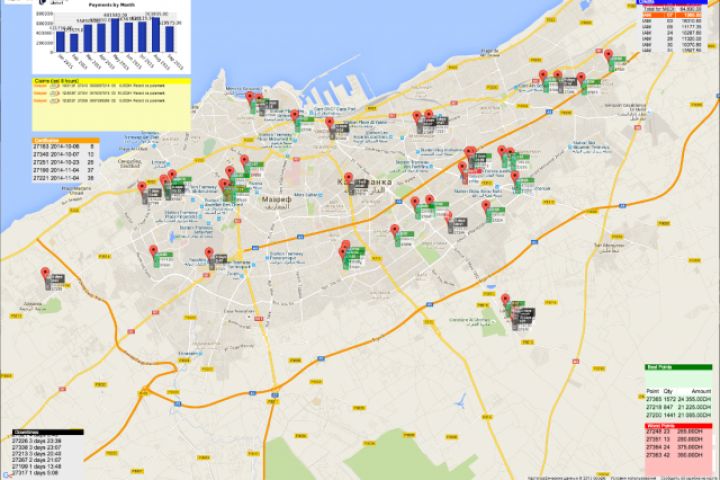This screenshot has height=480, width=720.
Task: Select certificate row 27183 2014-10-08
Action: pos(64,147)
